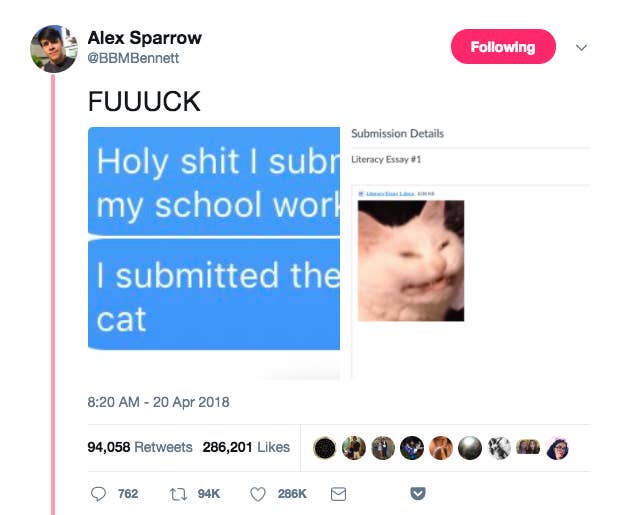Click the envelope direct message icon
The image size is (624, 515).
pyautogui.click(x=338, y=494)
